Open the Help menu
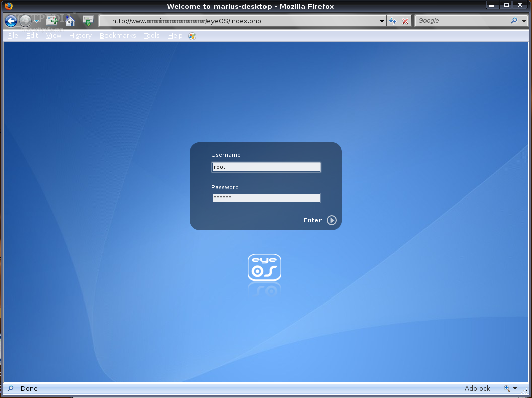The height and width of the screenshot is (398, 532). [175, 36]
